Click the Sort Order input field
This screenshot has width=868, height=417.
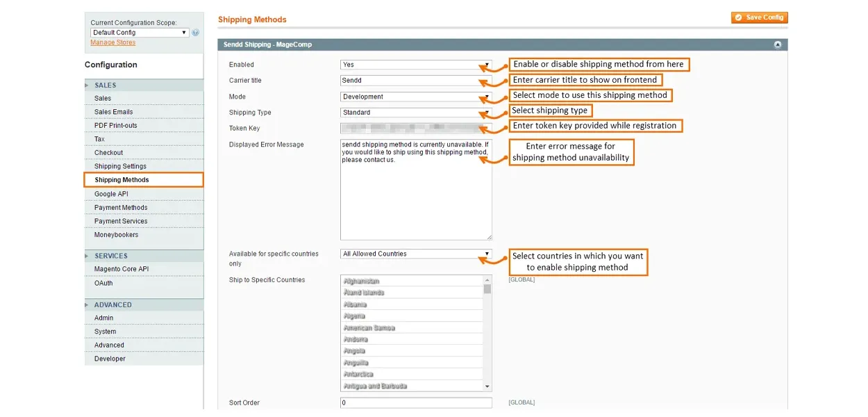[x=415, y=403]
